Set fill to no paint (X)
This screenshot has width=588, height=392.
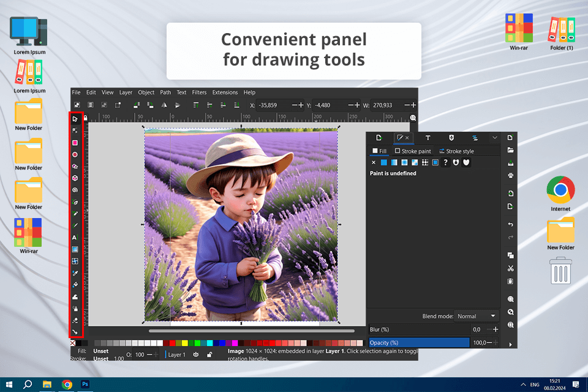tap(374, 162)
